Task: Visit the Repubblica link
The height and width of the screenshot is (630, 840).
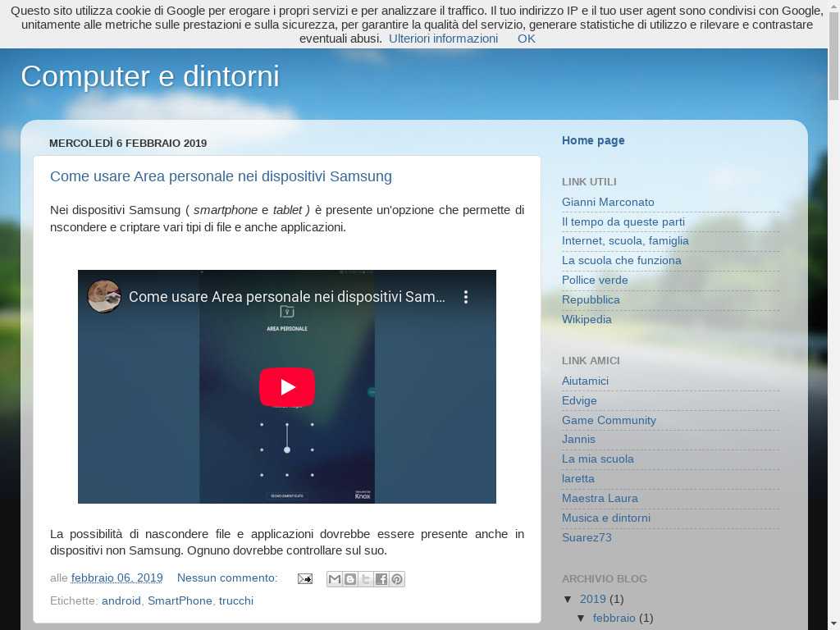Action: (591, 300)
